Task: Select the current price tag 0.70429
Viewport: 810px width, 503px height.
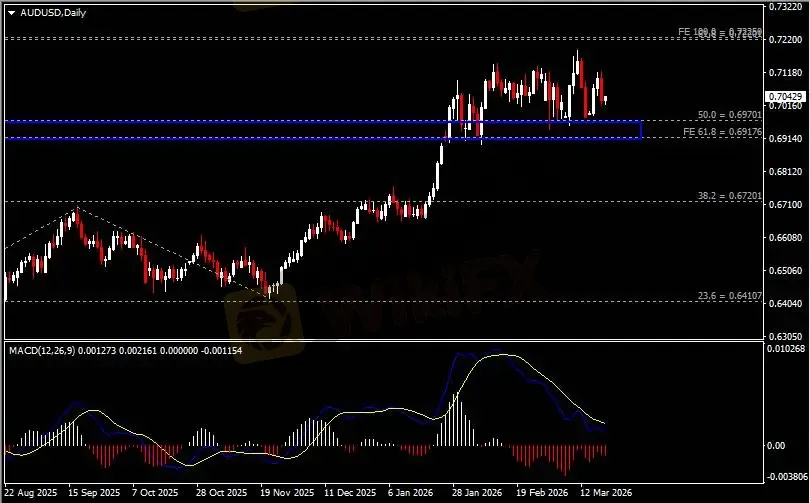Action: pyautogui.click(x=785, y=97)
